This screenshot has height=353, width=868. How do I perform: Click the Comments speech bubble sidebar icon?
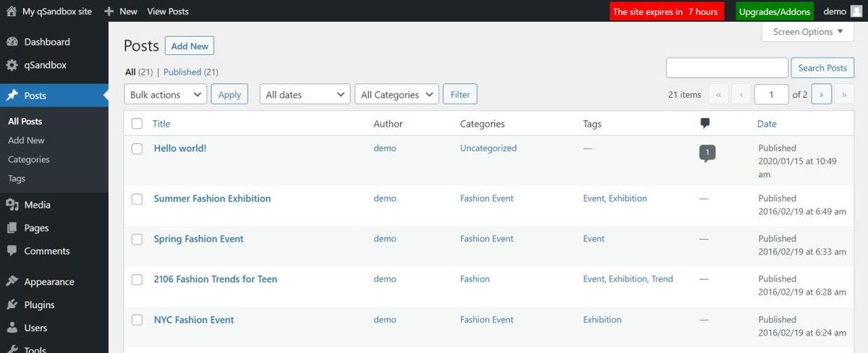point(12,251)
